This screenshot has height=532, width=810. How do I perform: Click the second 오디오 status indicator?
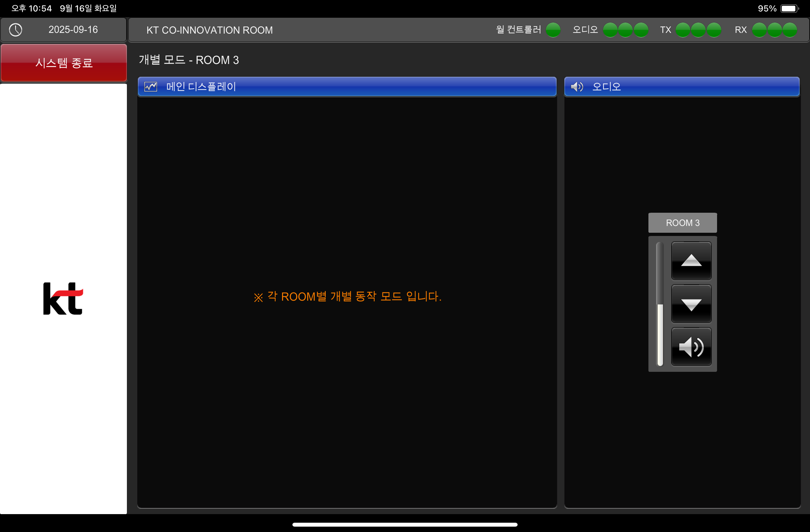tap(626, 30)
